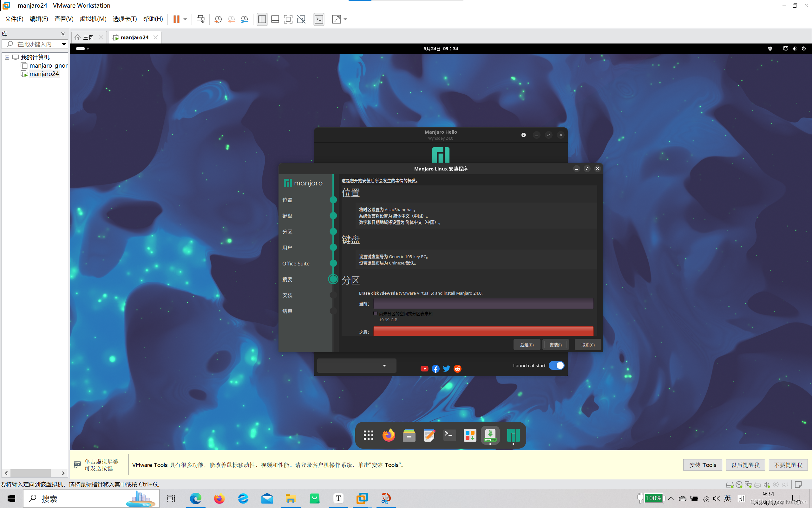The height and width of the screenshot is (508, 812).
Task: Open the console view icon
Action: [319, 19]
